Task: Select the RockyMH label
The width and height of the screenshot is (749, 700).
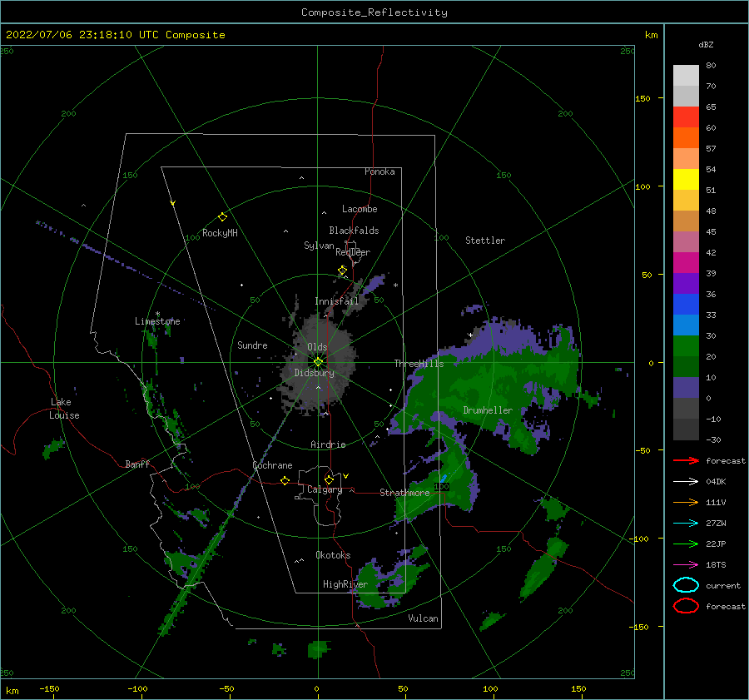Action: [x=220, y=233]
